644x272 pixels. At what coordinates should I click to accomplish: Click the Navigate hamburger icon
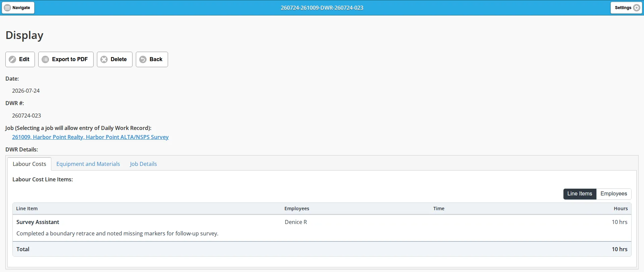7,8
